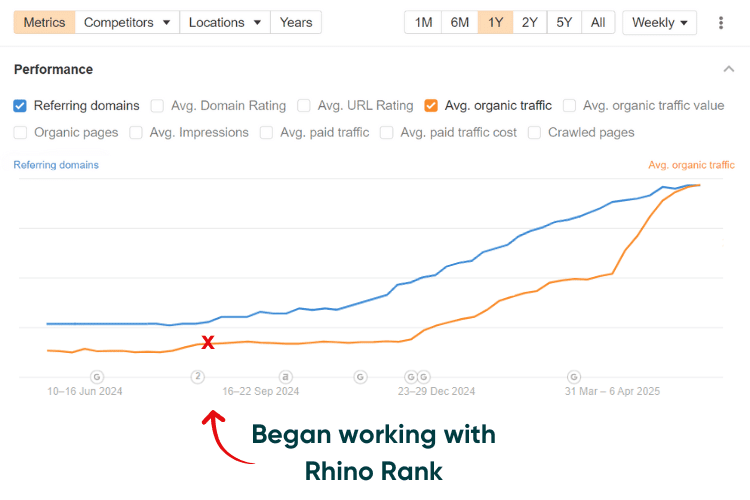Enable the Avg. Domain Rating checkbox
Viewport: 750px width, 500px height.
tap(157, 106)
